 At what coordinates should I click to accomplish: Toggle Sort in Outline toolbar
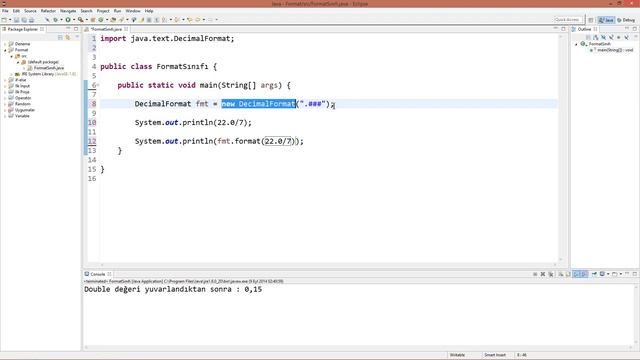(596, 37)
